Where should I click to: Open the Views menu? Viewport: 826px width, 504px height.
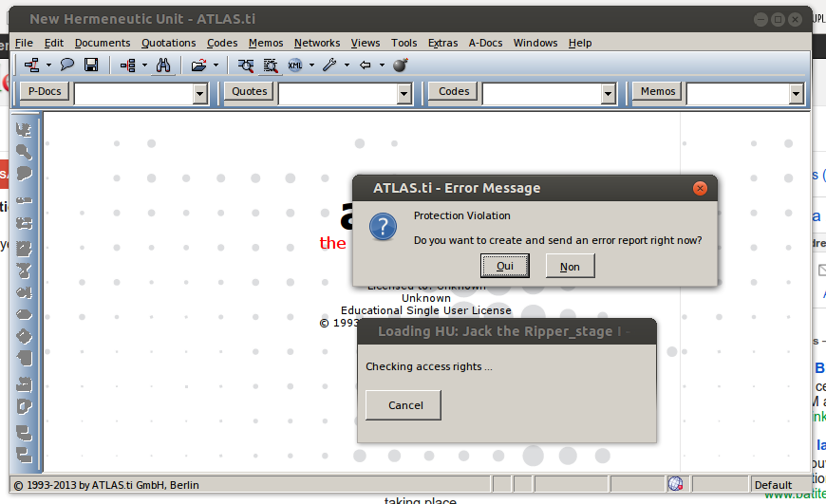366,43
